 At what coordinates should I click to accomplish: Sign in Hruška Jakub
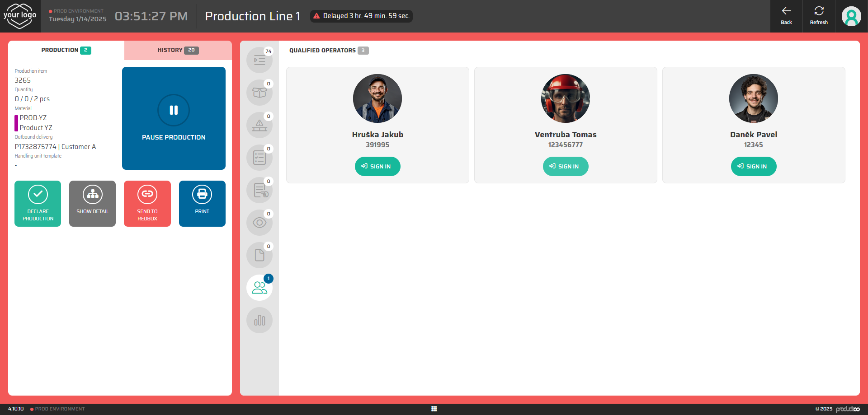(377, 166)
